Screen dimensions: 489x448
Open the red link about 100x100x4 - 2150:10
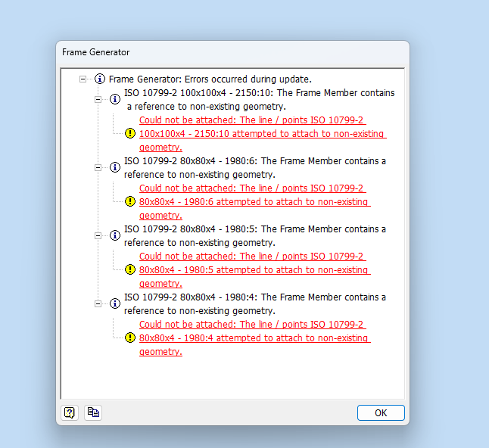click(263, 133)
